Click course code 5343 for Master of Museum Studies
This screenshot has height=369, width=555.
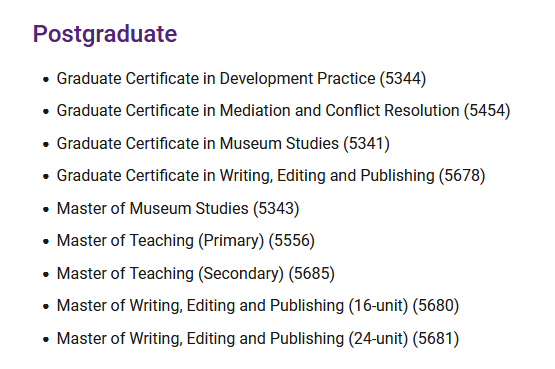point(276,208)
